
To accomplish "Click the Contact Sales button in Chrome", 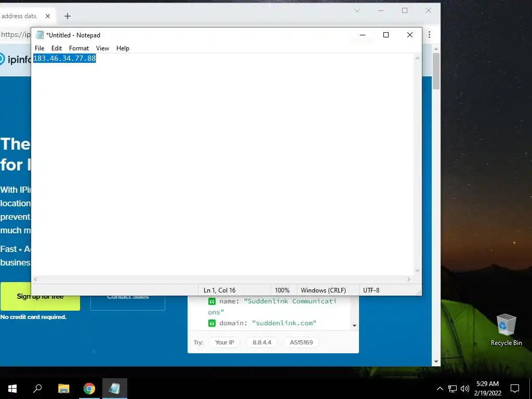I will [128, 302].
